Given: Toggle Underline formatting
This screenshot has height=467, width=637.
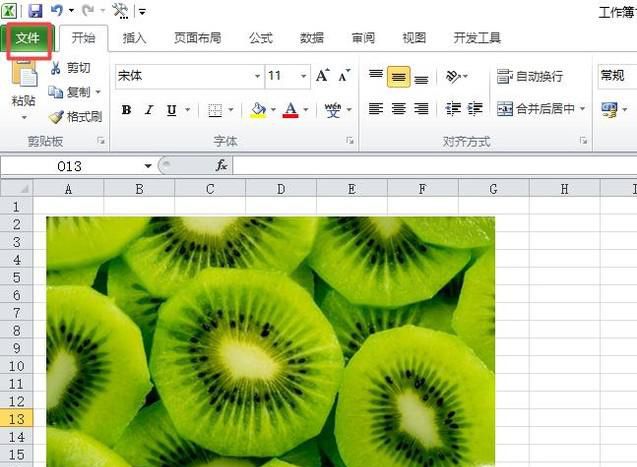Looking at the screenshot, I should pos(171,110).
